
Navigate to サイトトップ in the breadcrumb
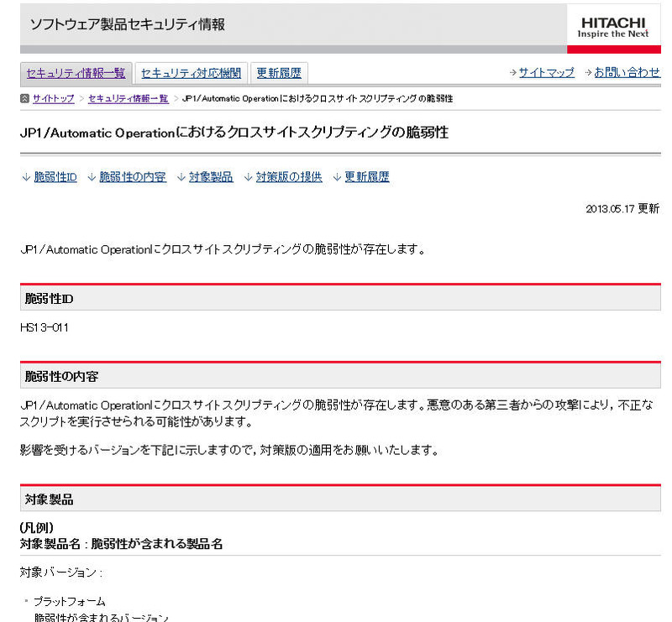coord(54,99)
